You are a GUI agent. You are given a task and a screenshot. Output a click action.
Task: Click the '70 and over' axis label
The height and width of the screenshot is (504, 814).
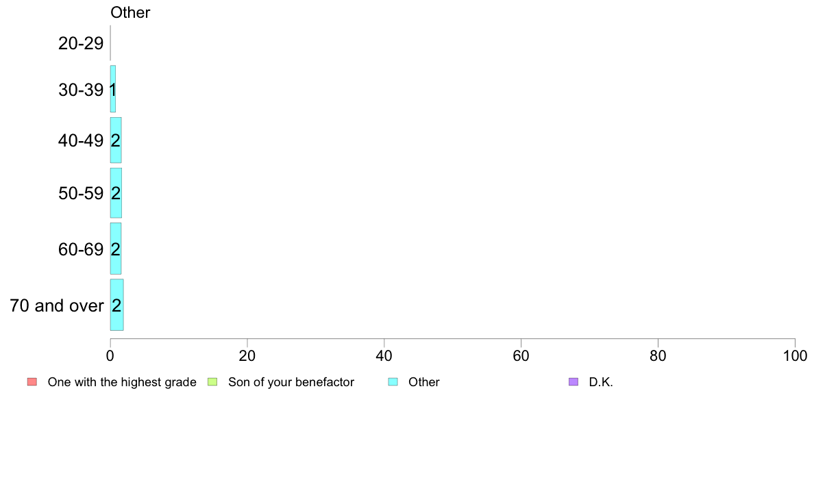(x=57, y=305)
